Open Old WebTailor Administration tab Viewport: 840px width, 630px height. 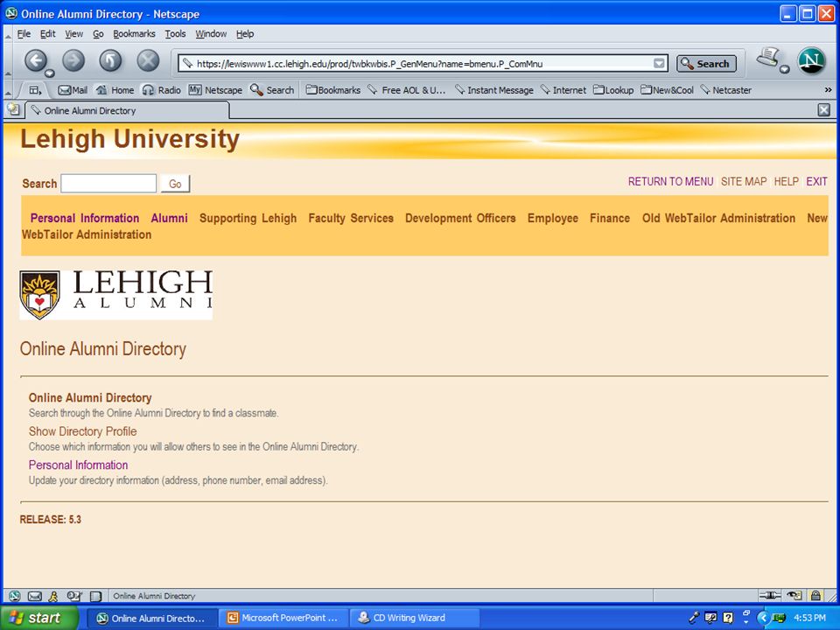[719, 218]
